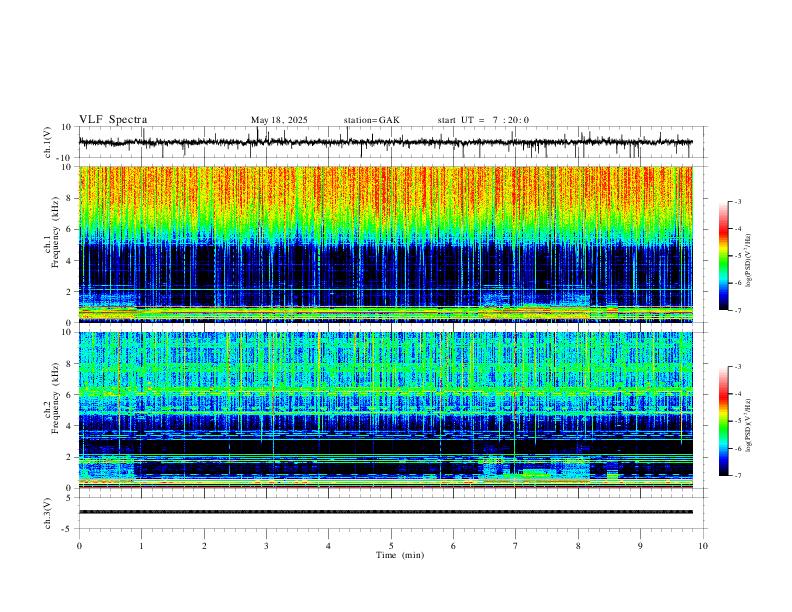Click the ch.1 "Frequency (kHz)" axis label

click(x=56, y=233)
